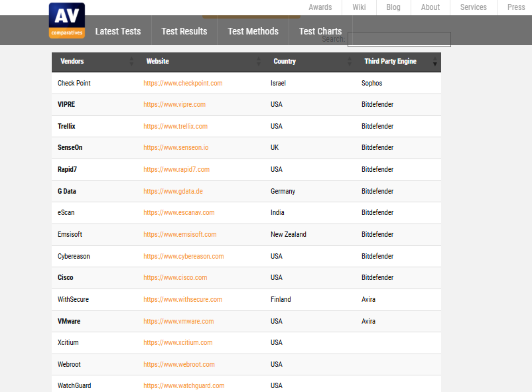Select the Cisco vendor cell

pyautogui.click(x=66, y=278)
